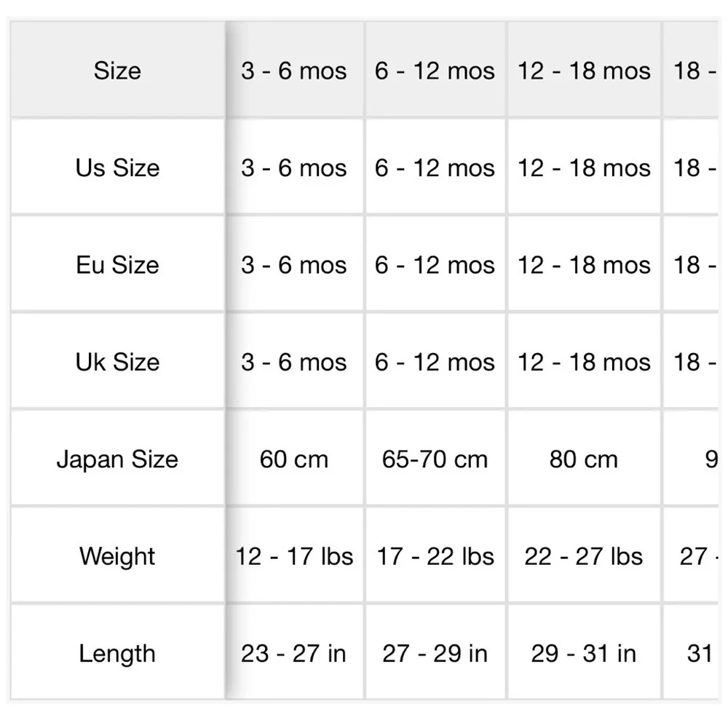
Task: Select the 29 - 31 in length cell
Action: pos(584,652)
